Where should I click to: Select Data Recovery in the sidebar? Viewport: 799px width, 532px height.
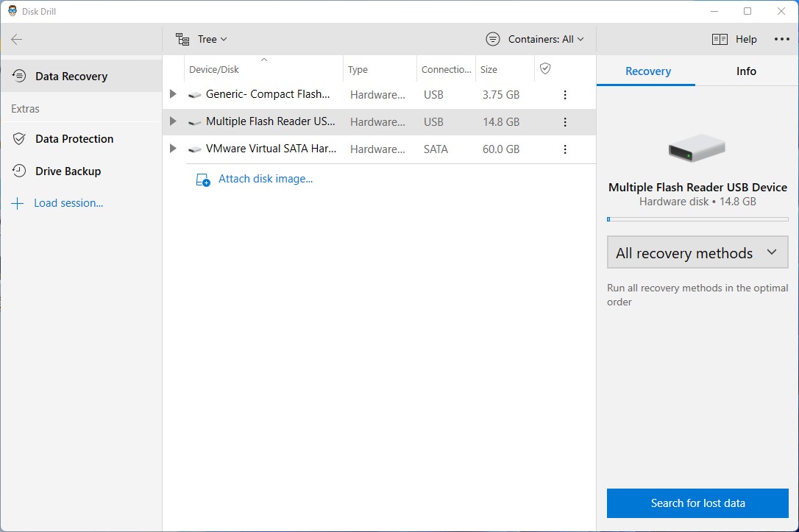click(82, 76)
